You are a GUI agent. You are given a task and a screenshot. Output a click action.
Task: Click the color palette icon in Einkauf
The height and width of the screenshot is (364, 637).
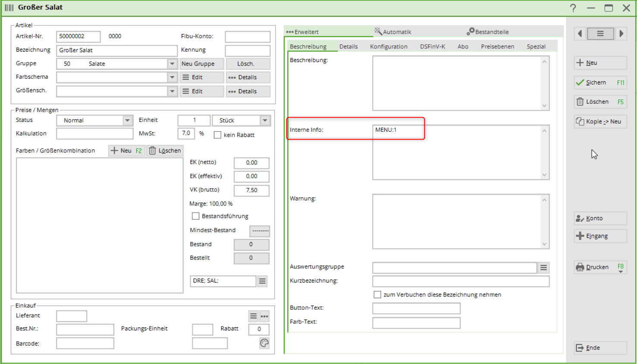tap(264, 343)
